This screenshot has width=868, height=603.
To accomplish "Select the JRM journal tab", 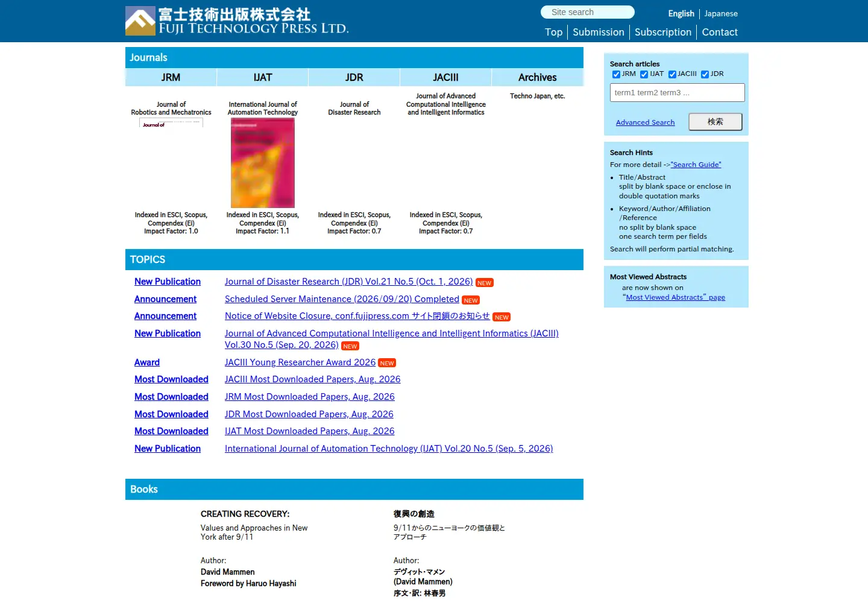I will tap(171, 77).
